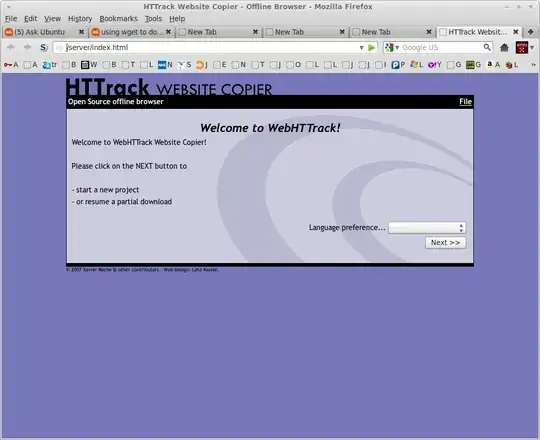Screen dimensions: 540x440
Task: Open the dark green-icon G bookmark
Action: (474, 64)
